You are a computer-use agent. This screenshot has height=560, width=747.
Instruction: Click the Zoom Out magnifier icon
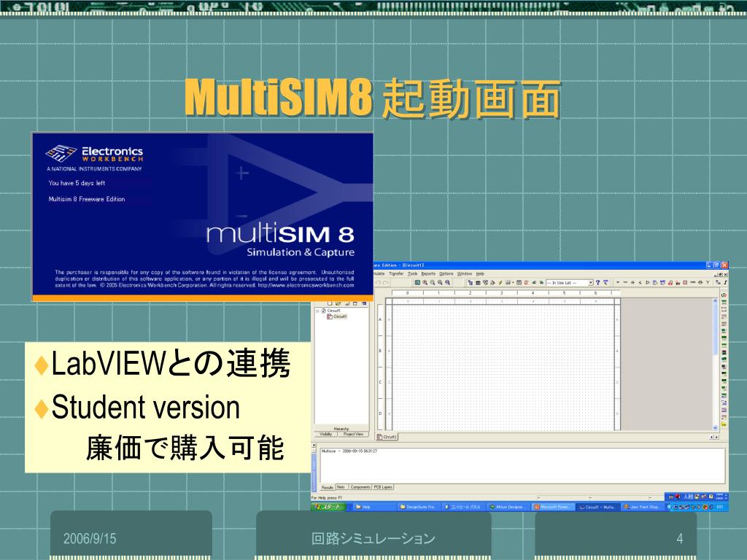point(433,282)
